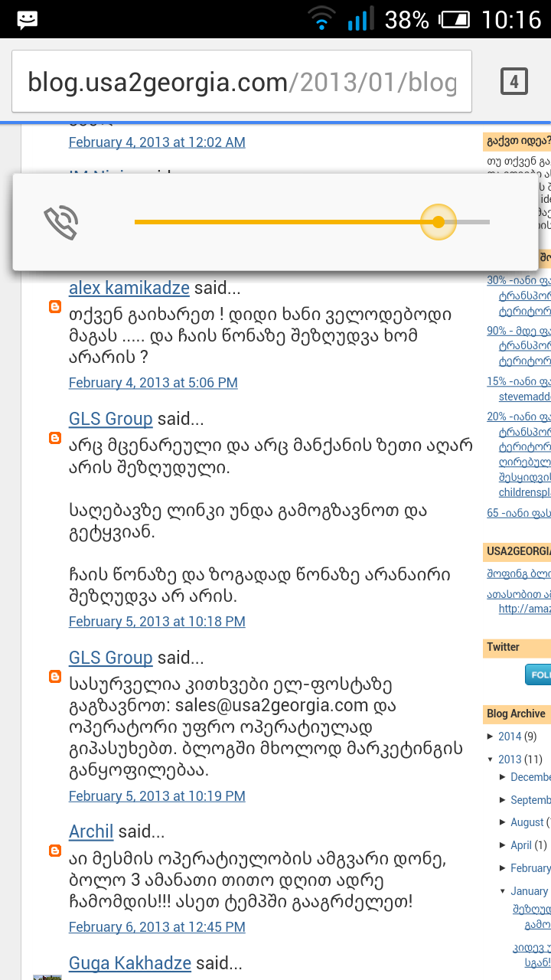Open Guga Kakhadze's profile link
The image size is (551, 980).
[130, 963]
